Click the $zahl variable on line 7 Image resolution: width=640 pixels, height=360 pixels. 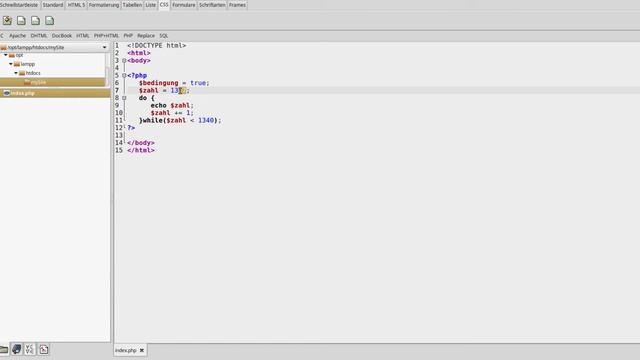click(149, 91)
